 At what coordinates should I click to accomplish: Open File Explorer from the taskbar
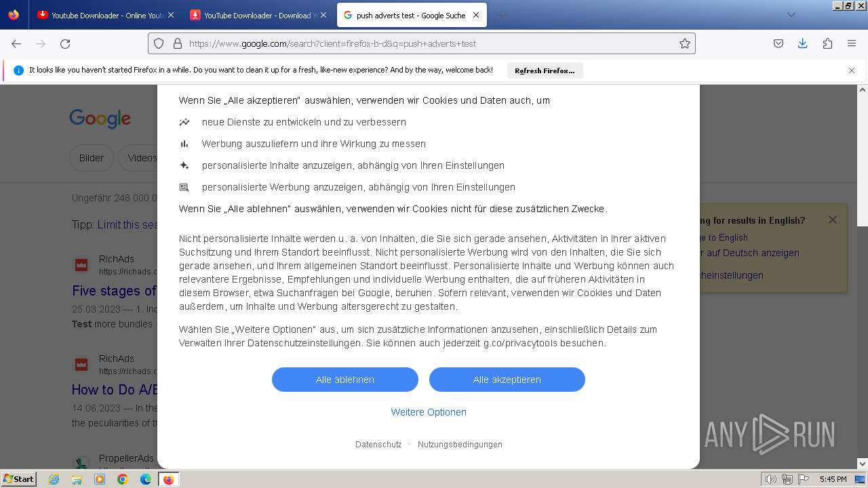(x=77, y=479)
